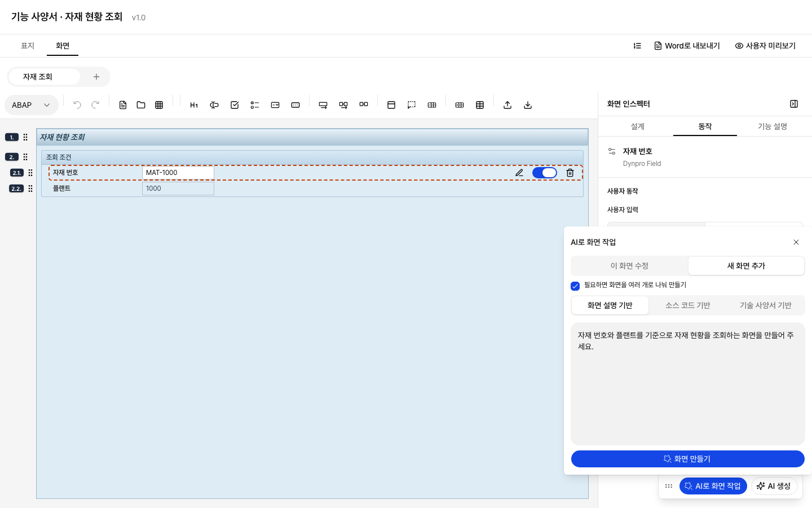Viewport: 812px width, 508px height.
Task: Switch to the 표지 tab
Action: (28, 46)
